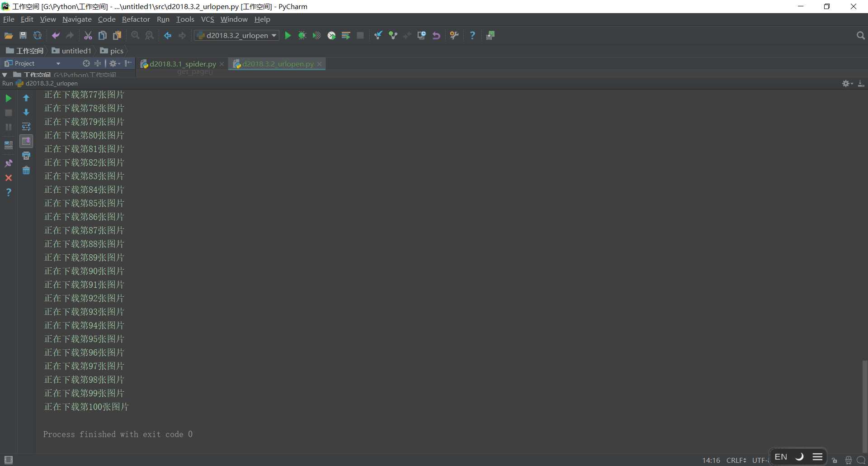Image resolution: width=868 pixels, height=466 pixels.
Task: Click the Synchronize refresh icon
Action: [x=38, y=35]
